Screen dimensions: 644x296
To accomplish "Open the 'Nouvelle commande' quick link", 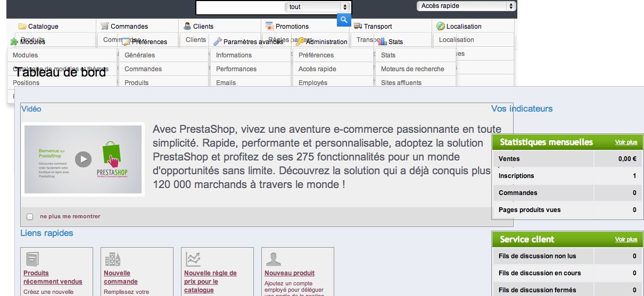I will [121, 277].
